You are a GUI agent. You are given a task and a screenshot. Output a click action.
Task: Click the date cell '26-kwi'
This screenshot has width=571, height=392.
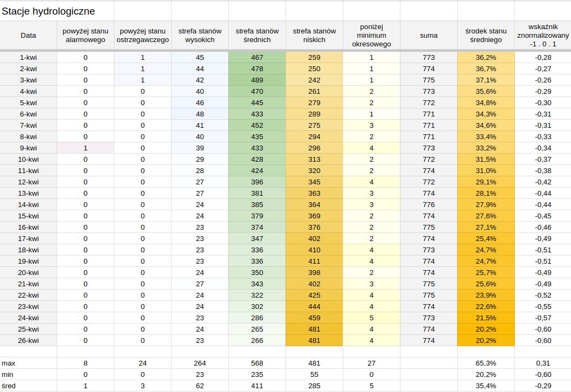(29, 340)
